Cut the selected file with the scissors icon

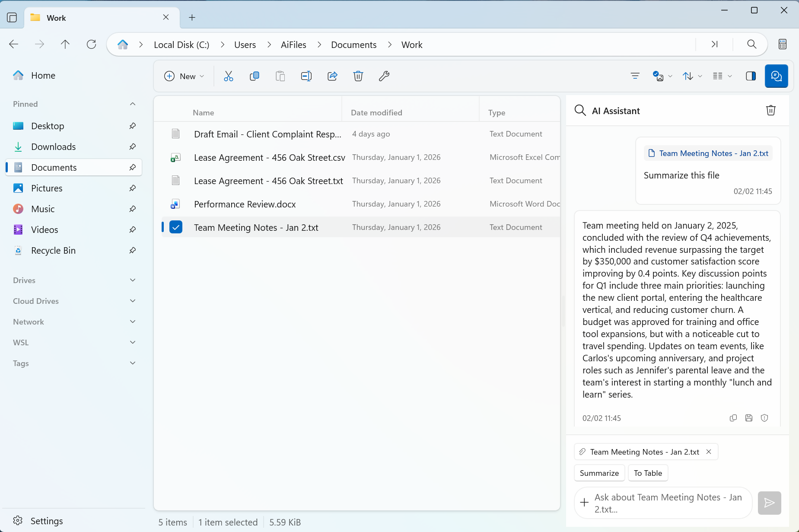coord(229,76)
